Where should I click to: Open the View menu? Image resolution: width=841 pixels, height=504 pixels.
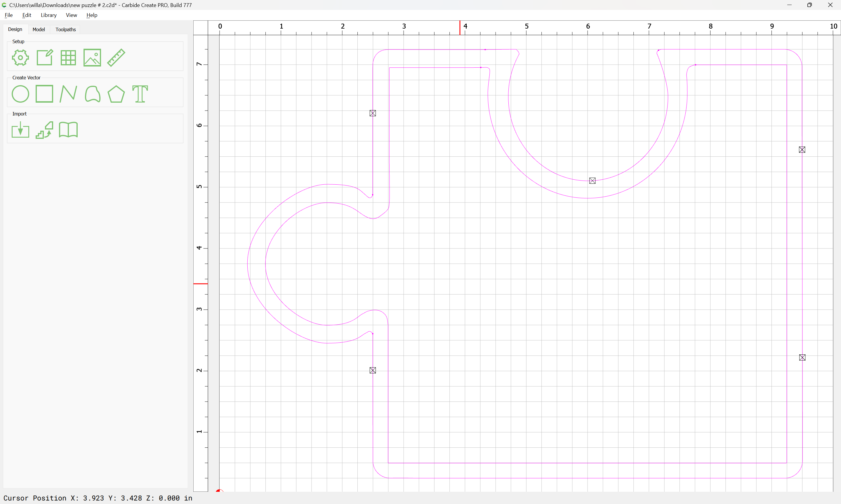71,15
